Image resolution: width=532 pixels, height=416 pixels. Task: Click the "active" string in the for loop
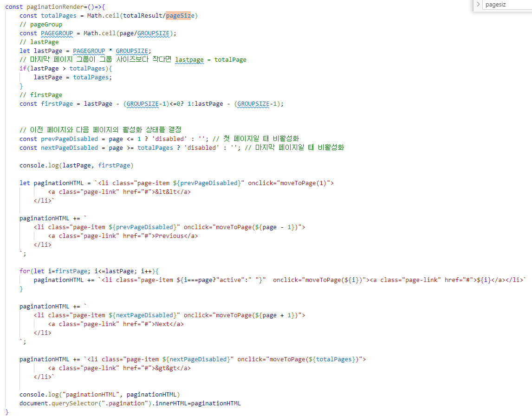click(230, 280)
